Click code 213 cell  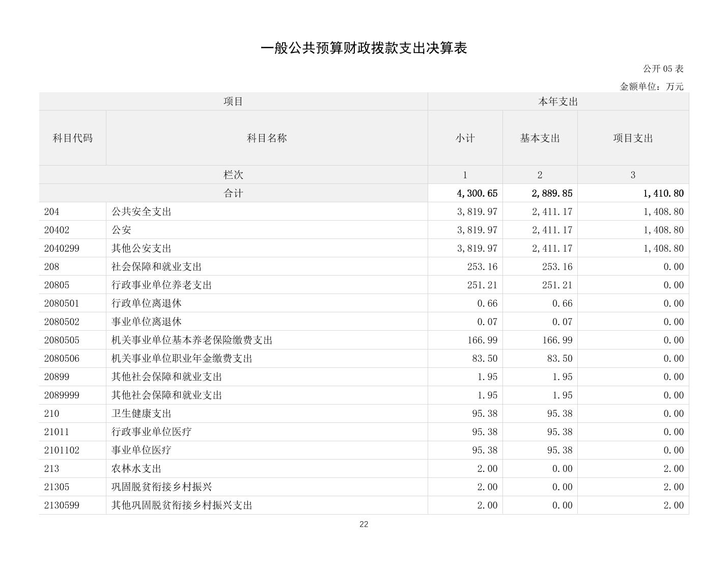(x=73, y=468)
